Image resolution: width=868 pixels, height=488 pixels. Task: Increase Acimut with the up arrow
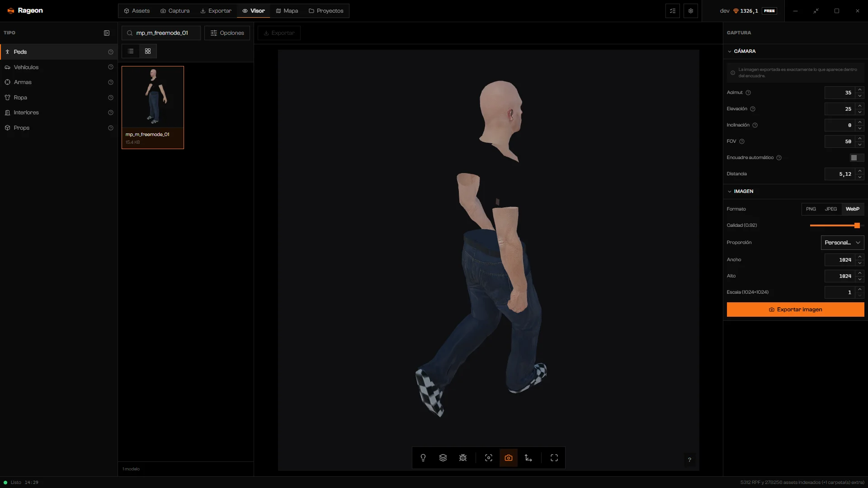(x=860, y=89)
